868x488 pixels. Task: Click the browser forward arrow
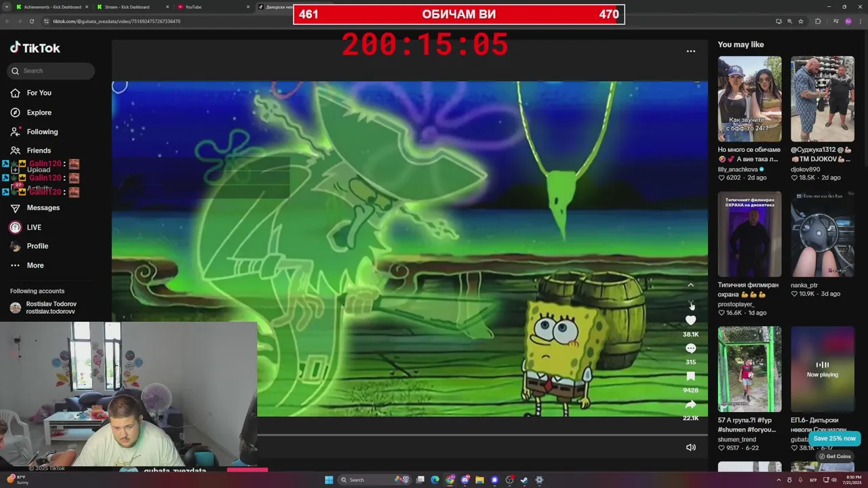tap(19, 21)
